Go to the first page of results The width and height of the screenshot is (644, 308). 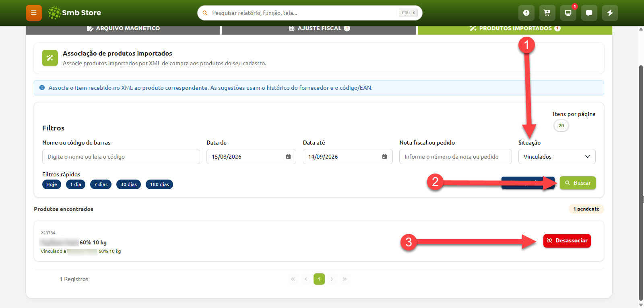click(x=293, y=279)
